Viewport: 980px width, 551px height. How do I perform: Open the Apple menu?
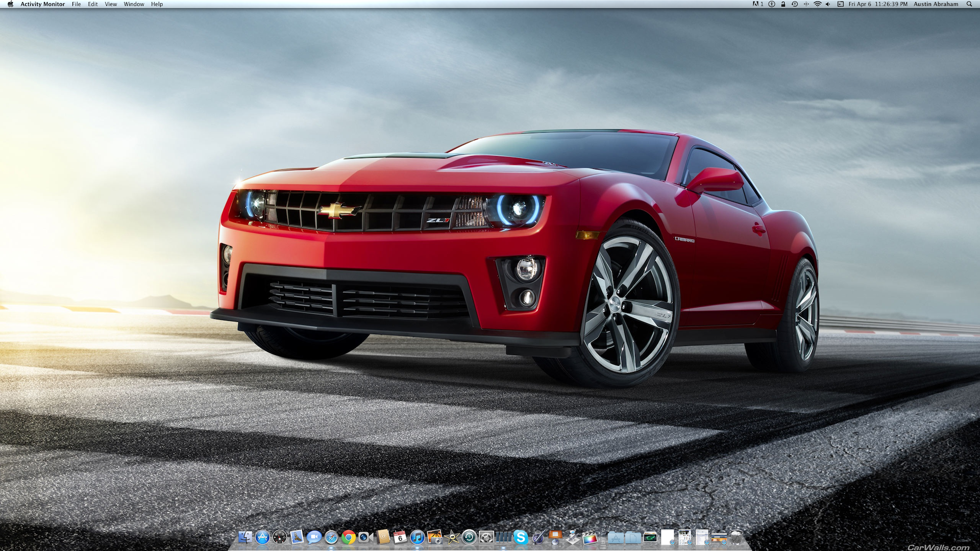click(x=10, y=4)
